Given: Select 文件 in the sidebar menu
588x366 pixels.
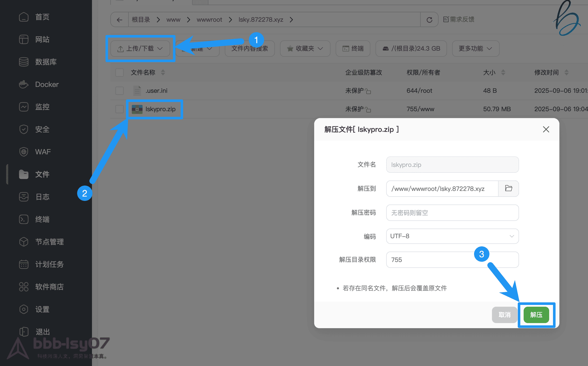Looking at the screenshot, I should coord(43,174).
